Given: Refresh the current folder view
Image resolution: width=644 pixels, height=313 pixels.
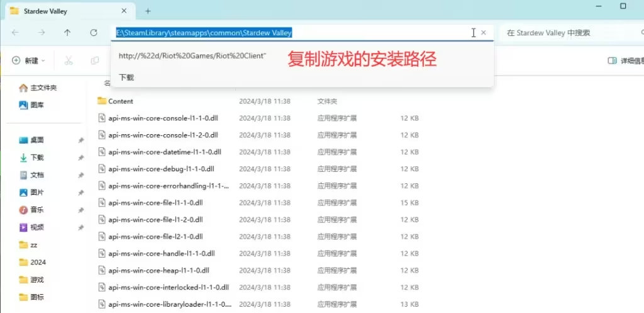Looking at the screenshot, I should pyautogui.click(x=94, y=33).
